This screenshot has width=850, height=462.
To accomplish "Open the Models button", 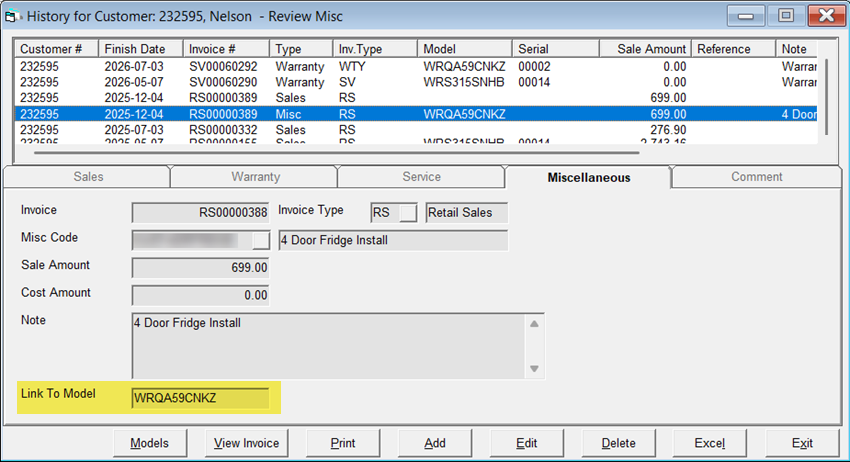I will (x=149, y=443).
